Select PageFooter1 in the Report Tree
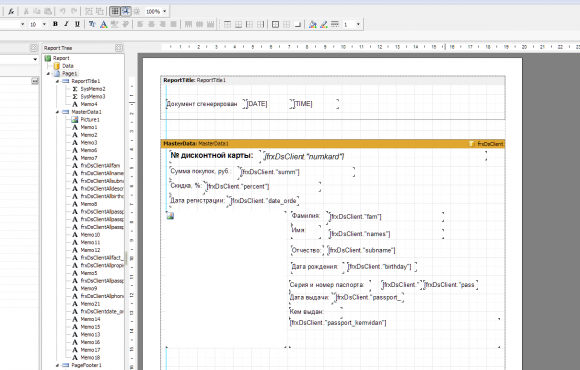Screen dimensions: 580x370 point(86,365)
